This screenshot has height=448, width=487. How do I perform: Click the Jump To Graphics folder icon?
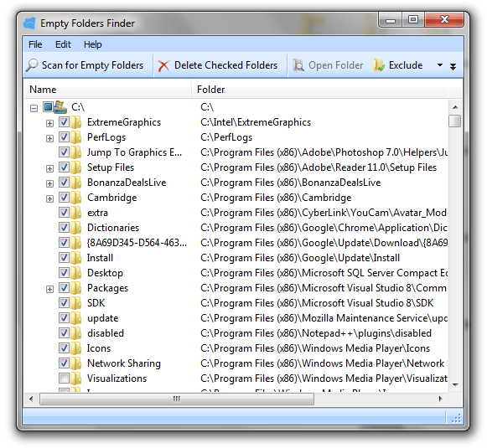(x=75, y=152)
